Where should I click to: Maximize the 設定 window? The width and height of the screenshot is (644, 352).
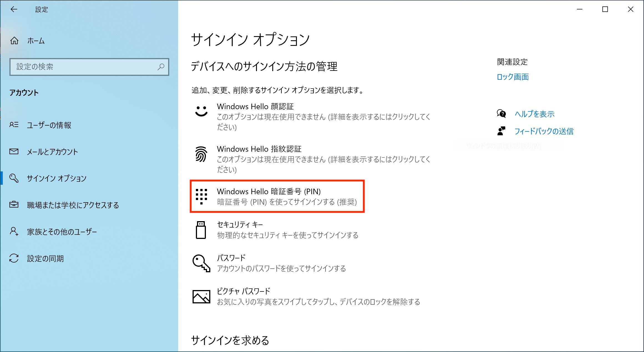point(605,9)
